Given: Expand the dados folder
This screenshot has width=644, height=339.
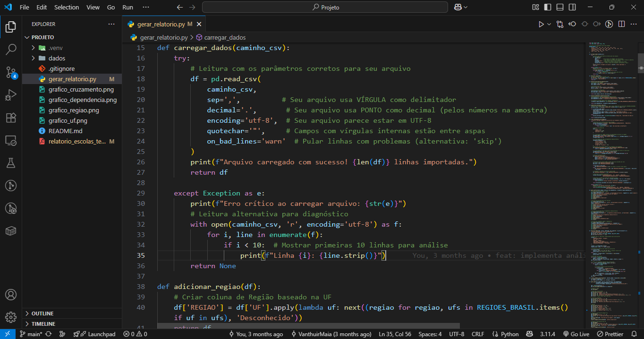Looking at the screenshot, I should tap(57, 58).
